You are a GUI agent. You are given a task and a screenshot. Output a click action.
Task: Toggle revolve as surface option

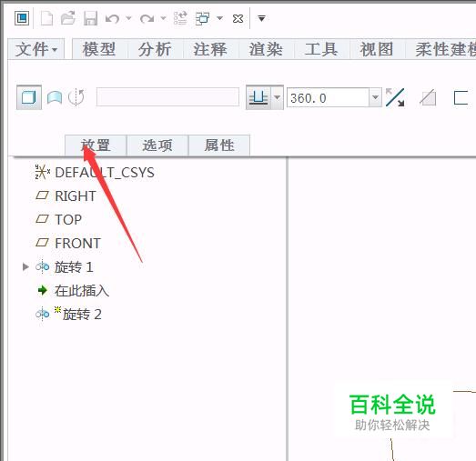click(x=55, y=97)
